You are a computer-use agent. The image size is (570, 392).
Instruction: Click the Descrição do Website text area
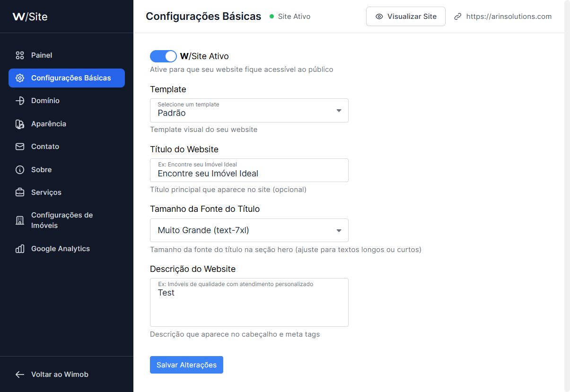coord(249,303)
